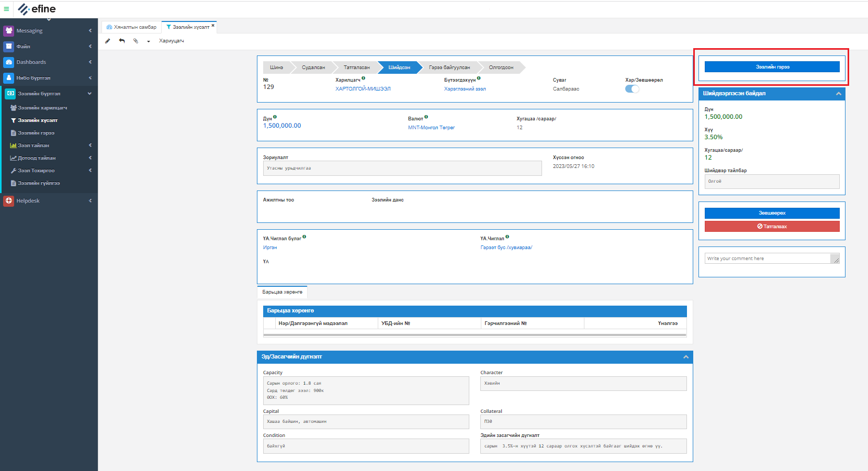Click the pencil edit icon in toolbar
Screen dimensions: 868x471
point(108,41)
